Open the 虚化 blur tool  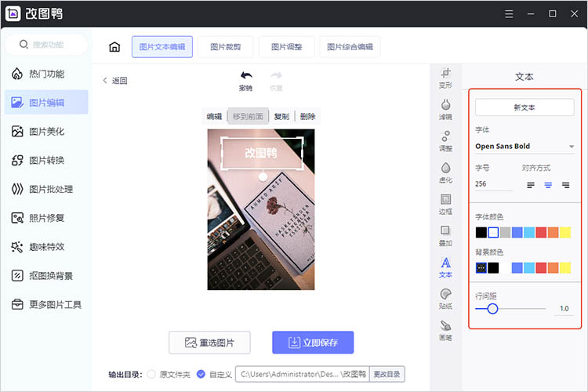(445, 172)
